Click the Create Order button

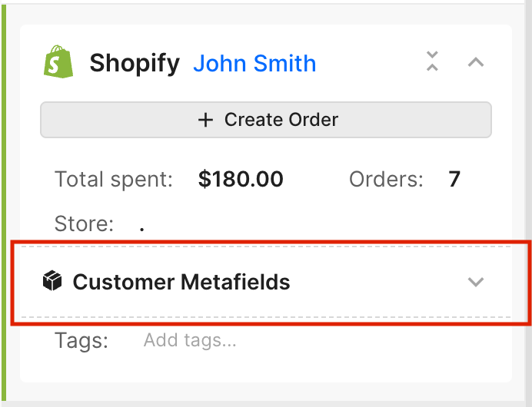tap(266, 120)
